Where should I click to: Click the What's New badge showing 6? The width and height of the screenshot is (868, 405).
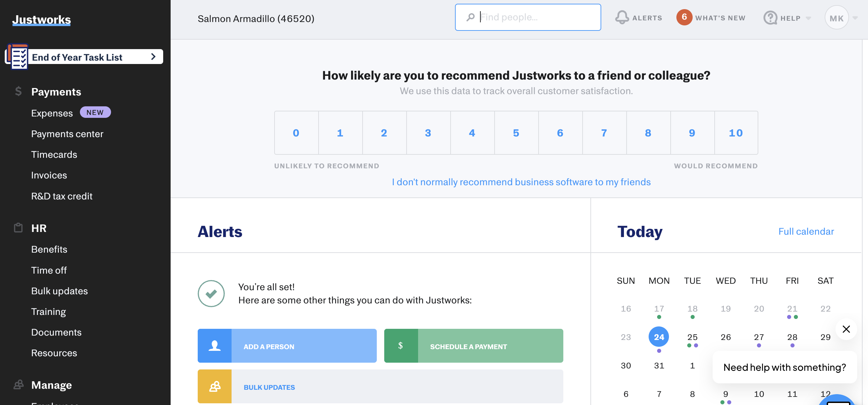tap(684, 17)
